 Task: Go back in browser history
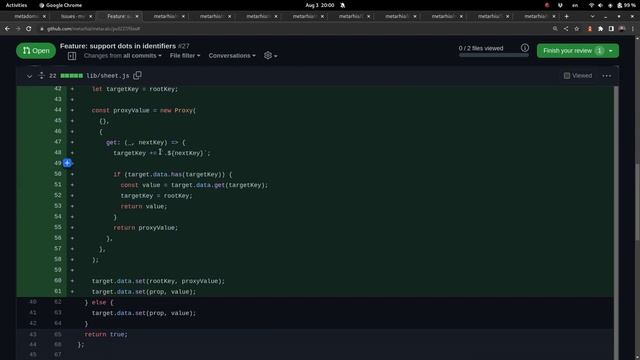click(7, 29)
